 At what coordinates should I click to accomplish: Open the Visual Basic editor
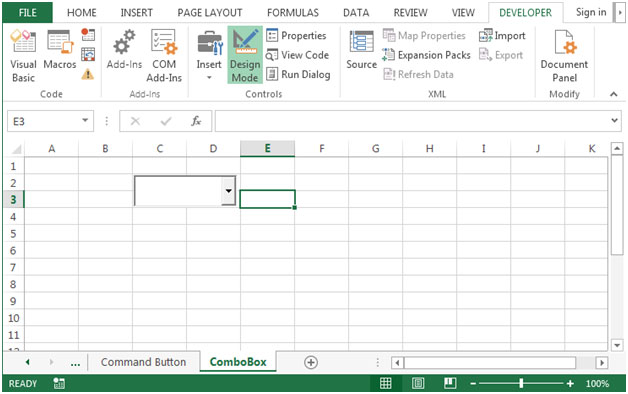point(23,56)
